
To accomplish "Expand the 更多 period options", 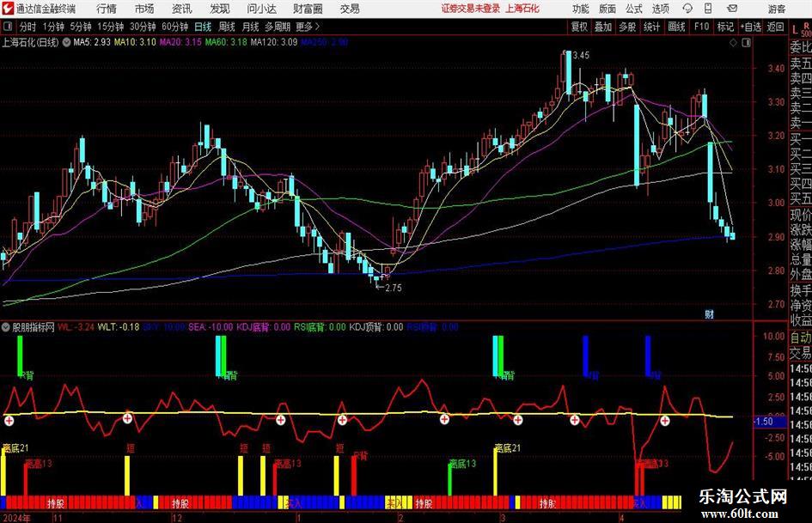I will pyautogui.click(x=308, y=27).
